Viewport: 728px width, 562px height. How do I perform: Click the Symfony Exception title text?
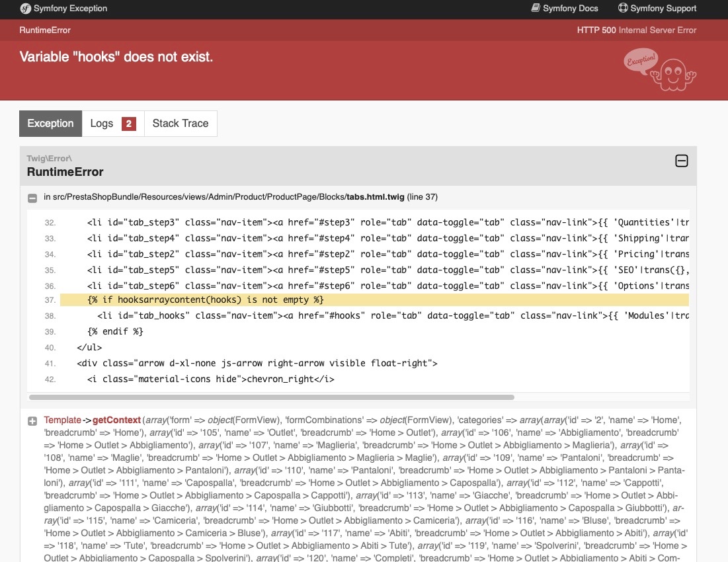70,9
